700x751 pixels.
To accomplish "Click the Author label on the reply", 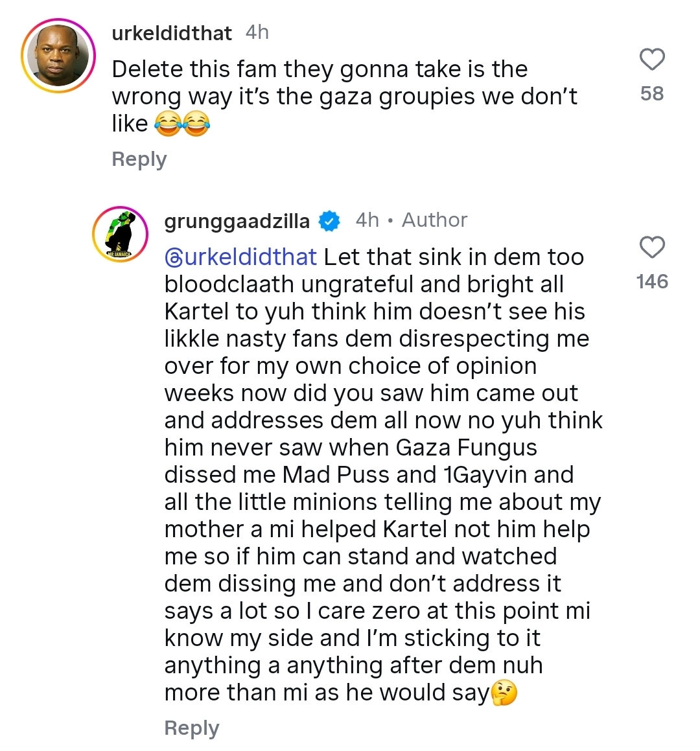I will 434,220.
